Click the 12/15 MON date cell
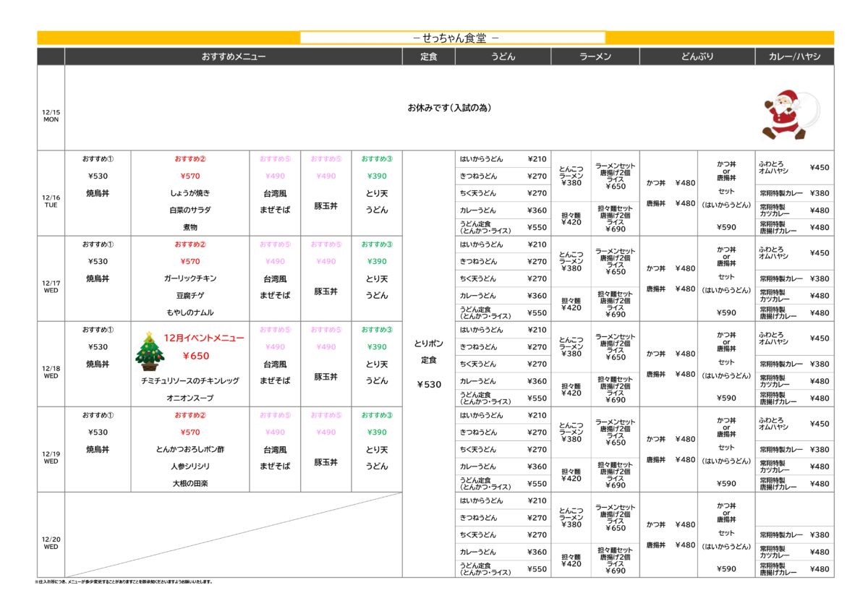 coord(51,116)
